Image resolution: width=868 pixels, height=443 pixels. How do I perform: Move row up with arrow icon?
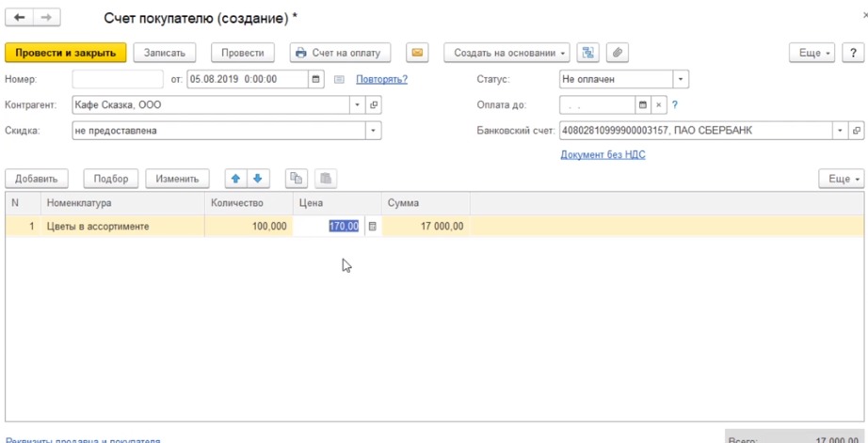click(236, 179)
